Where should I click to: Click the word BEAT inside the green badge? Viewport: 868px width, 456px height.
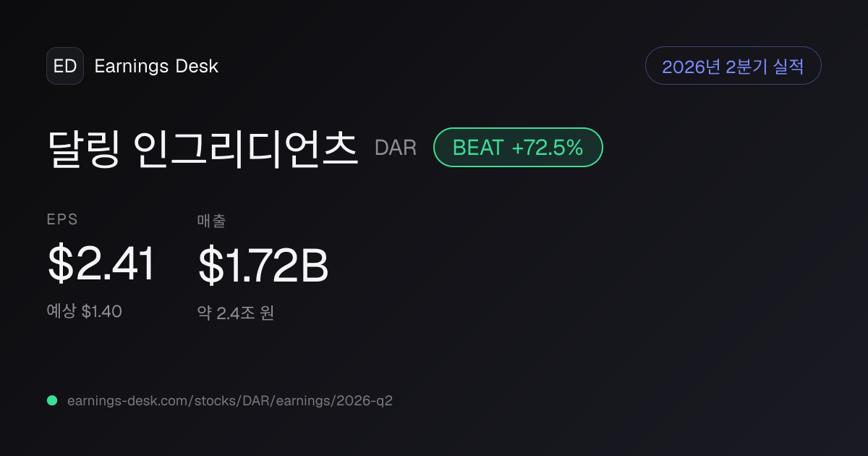(x=478, y=148)
